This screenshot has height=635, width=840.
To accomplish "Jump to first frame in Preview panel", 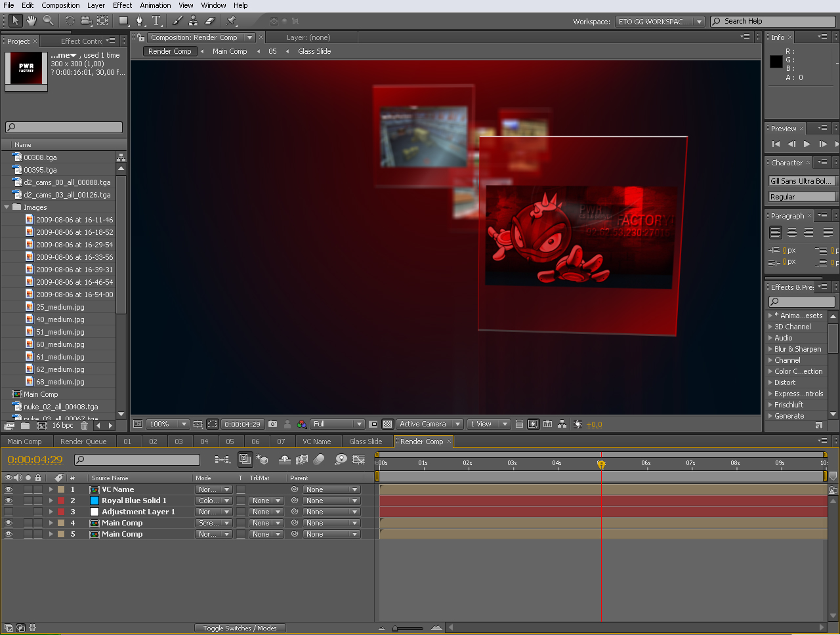I will [776, 144].
